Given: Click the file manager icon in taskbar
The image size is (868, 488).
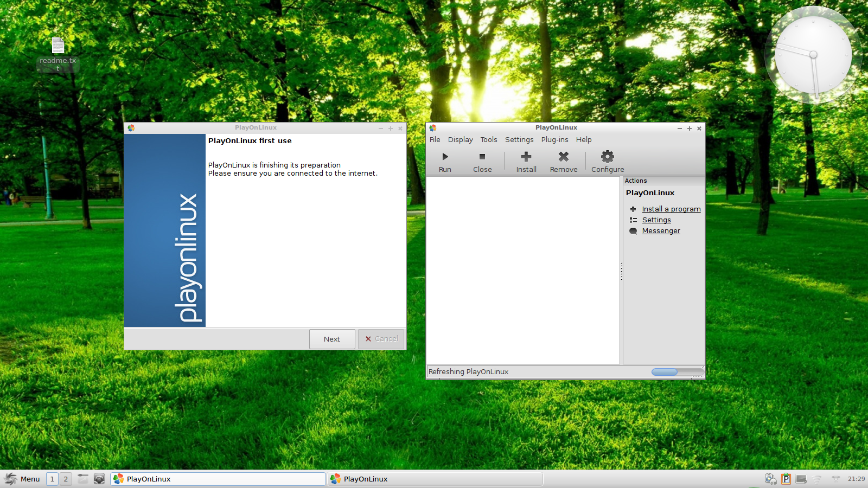Looking at the screenshot, I should point(82,479).
